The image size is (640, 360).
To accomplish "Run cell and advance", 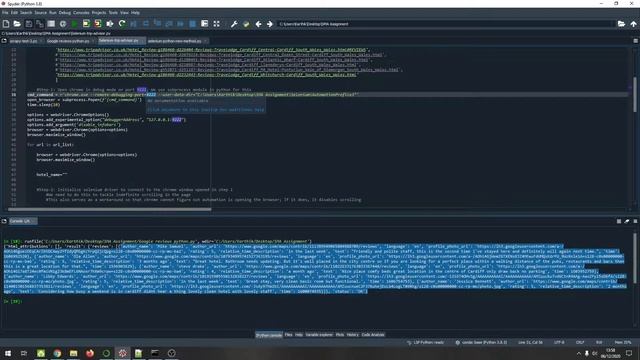I will pos(98,24).
